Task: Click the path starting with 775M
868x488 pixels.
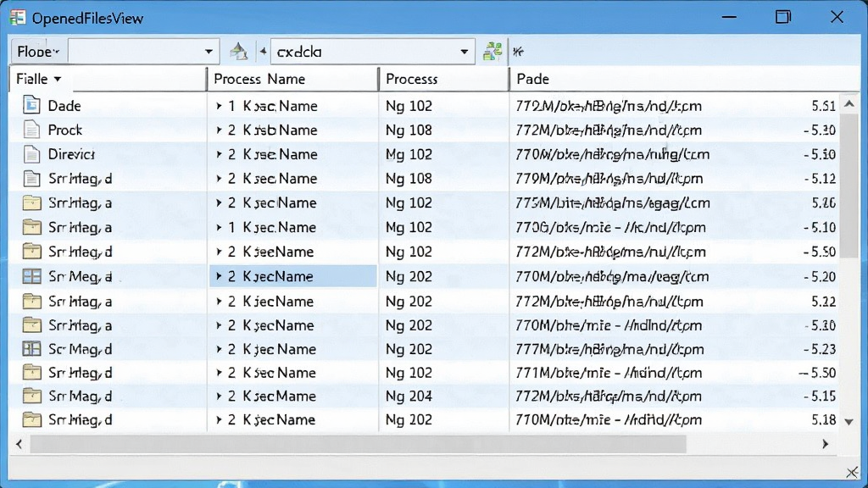Action: (612, 203)
